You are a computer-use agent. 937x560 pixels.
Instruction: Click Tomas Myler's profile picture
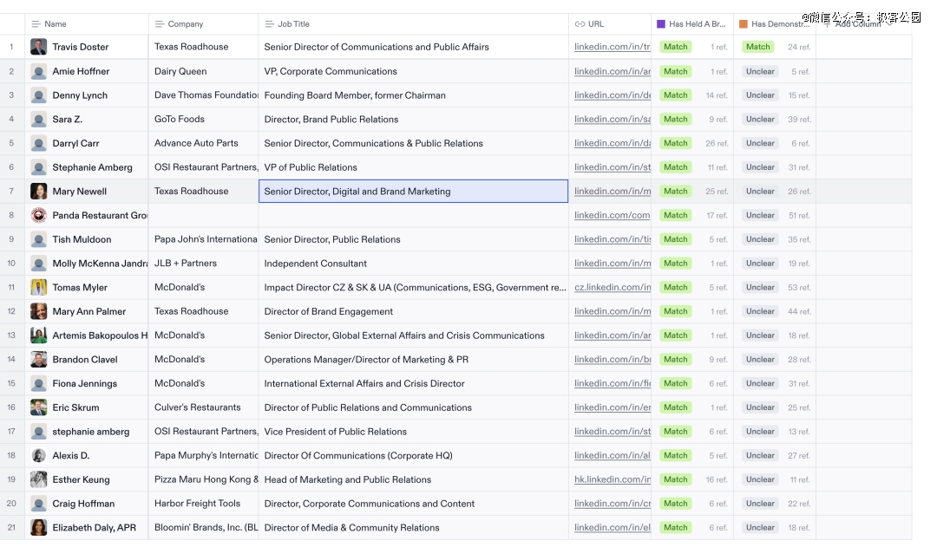coord(39,287)
